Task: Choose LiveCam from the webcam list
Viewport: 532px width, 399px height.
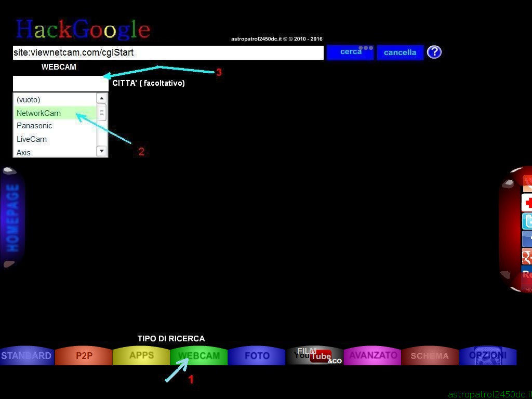Action: [55, 139]
